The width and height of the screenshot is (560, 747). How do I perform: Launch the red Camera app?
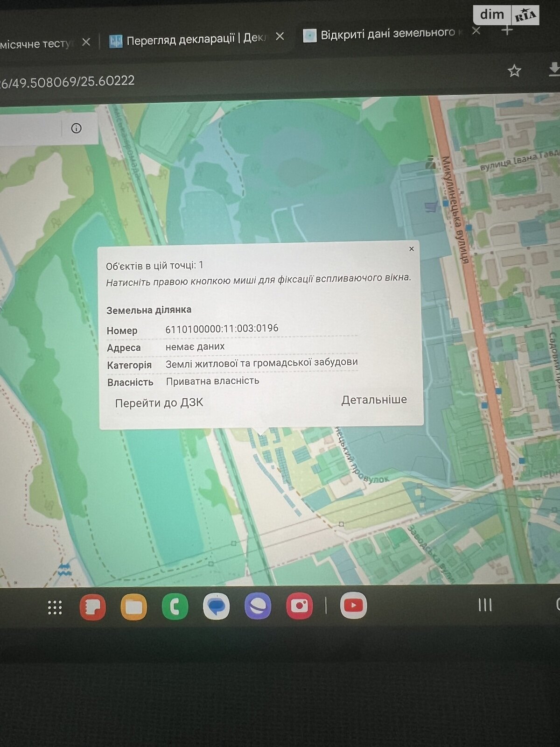299,606
